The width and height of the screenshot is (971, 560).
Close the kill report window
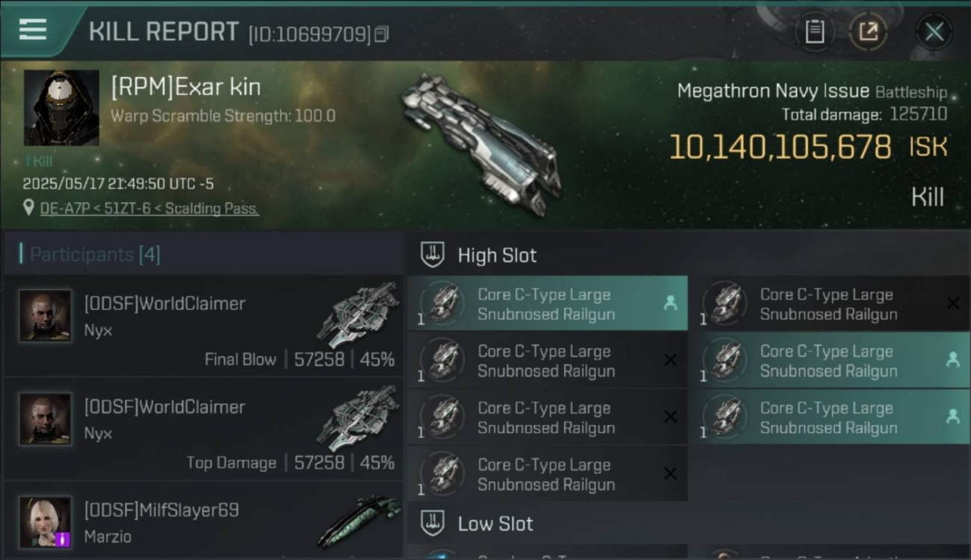click(934, 31)
